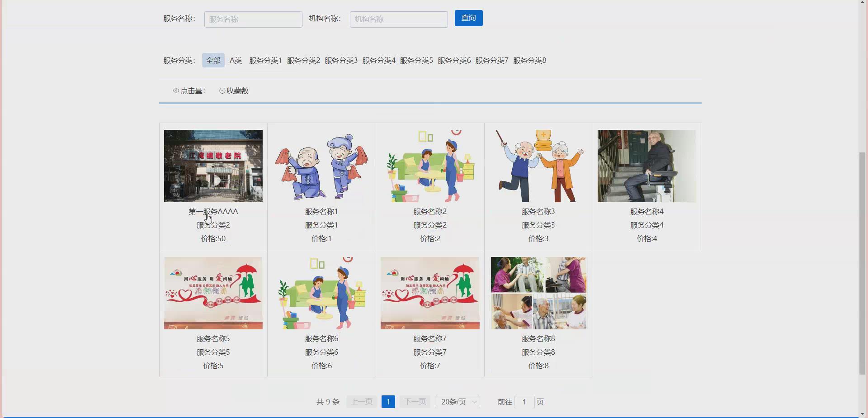Click the 服务名称 search input field
868x418 pixels.
pyautogui.click(x=253, y=19)
